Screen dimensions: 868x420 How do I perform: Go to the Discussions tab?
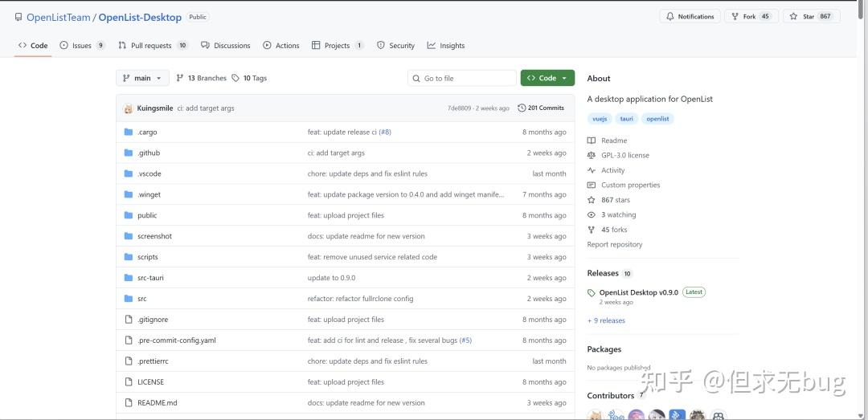coord(226,46)
